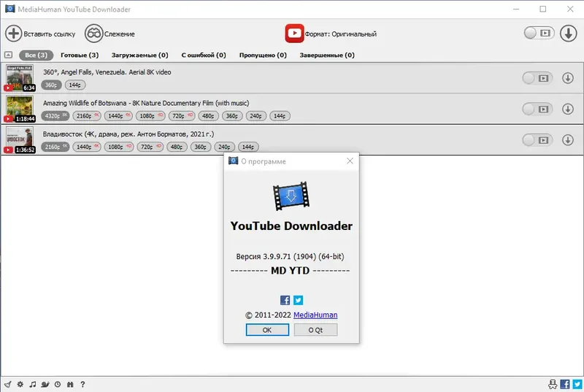
Task: Choose 1440p quality for Botswana video
Action: (x=118, y=116)
